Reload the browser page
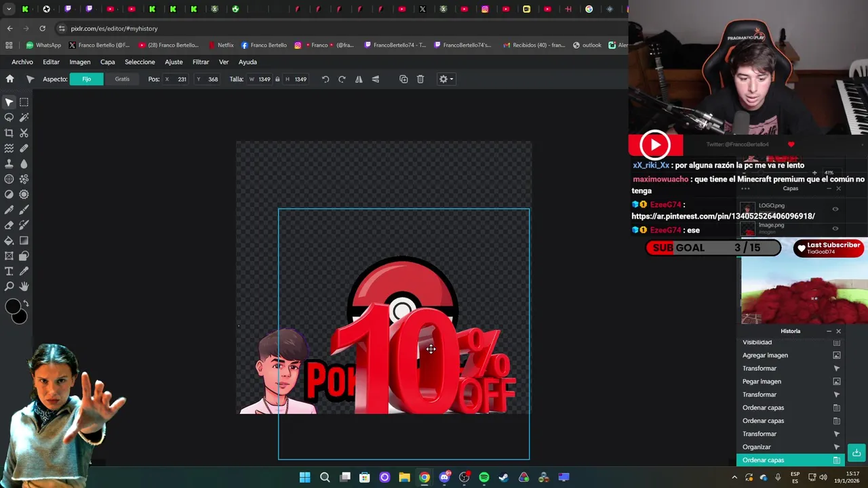The image size is (868, 488). (x=42, y=28)
